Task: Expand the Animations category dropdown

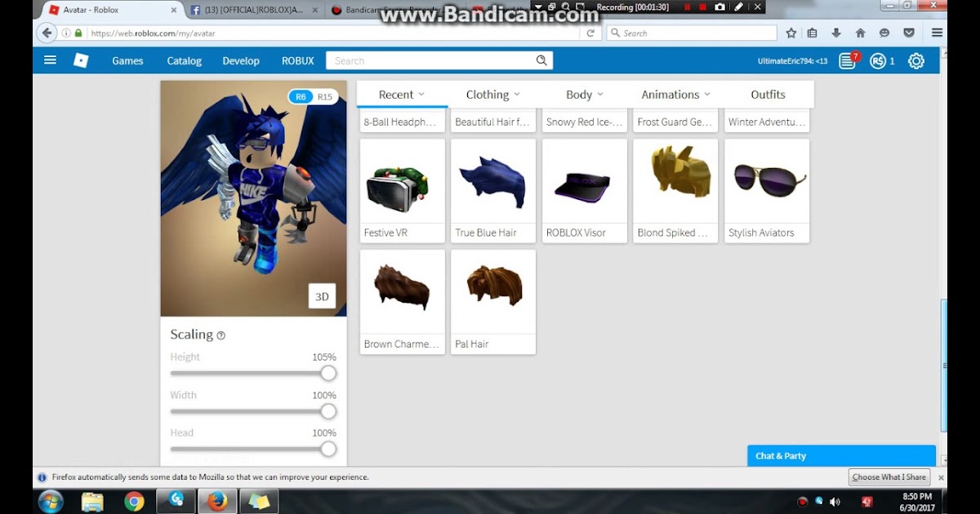Action: click(x=676, y=95)
